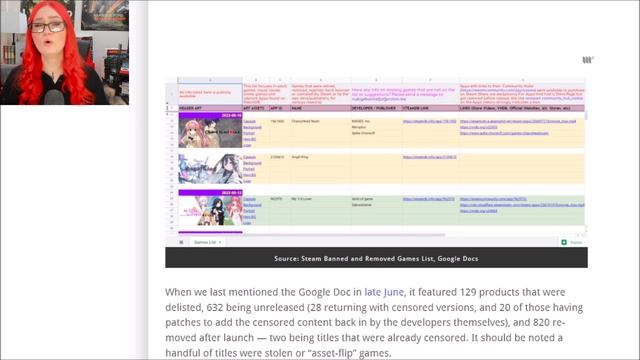
Task: Click the 'Source: Steam Banned and Removed Games List' caption
Action: tap(376, 258)
